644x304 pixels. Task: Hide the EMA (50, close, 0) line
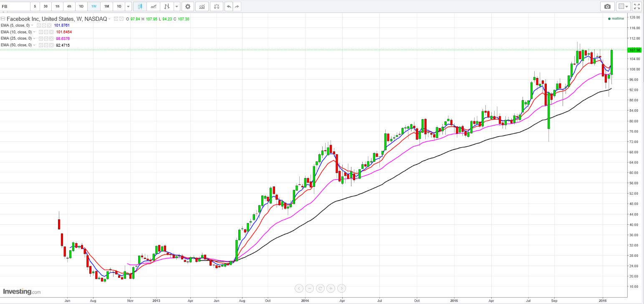point(41,45)
